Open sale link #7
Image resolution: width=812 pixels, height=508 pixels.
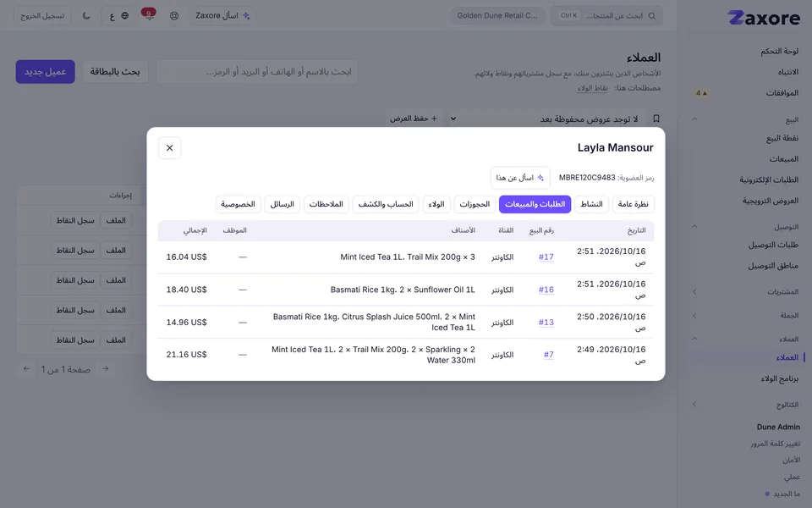pyautogui.click(x=549, y=355)
